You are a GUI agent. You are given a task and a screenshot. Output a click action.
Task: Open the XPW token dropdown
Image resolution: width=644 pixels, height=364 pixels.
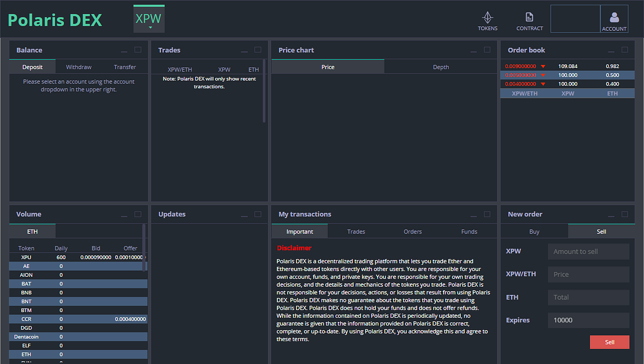click(149, 19)
